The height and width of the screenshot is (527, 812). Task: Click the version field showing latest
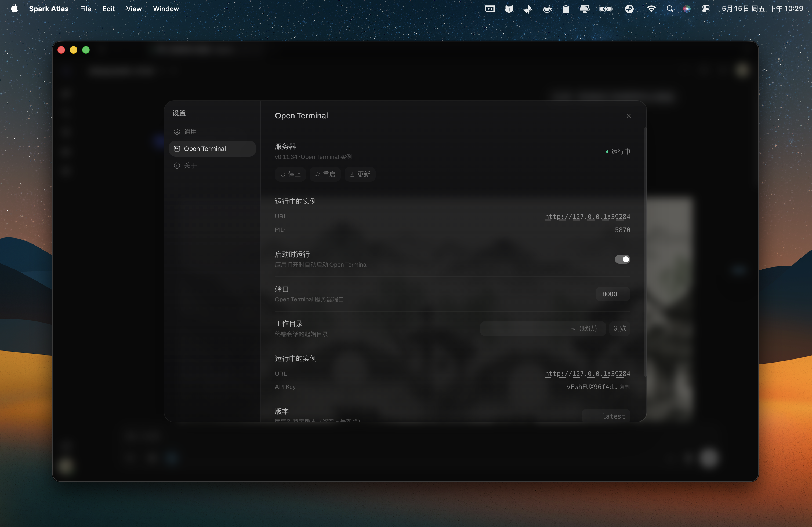[x=606, y=416]
